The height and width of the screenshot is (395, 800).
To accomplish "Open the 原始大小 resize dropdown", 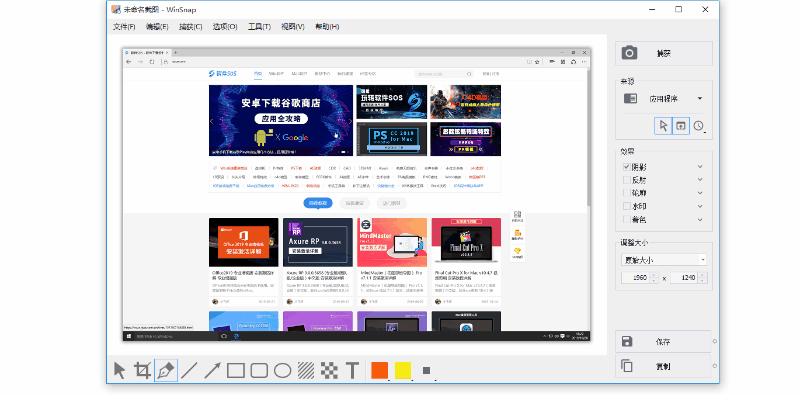I will [664, 260].
